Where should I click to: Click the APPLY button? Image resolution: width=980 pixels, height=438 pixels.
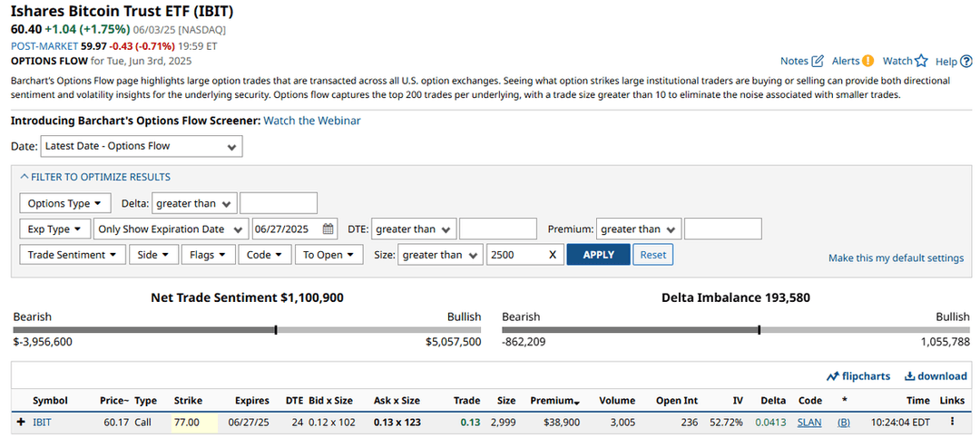pos(598,255)
